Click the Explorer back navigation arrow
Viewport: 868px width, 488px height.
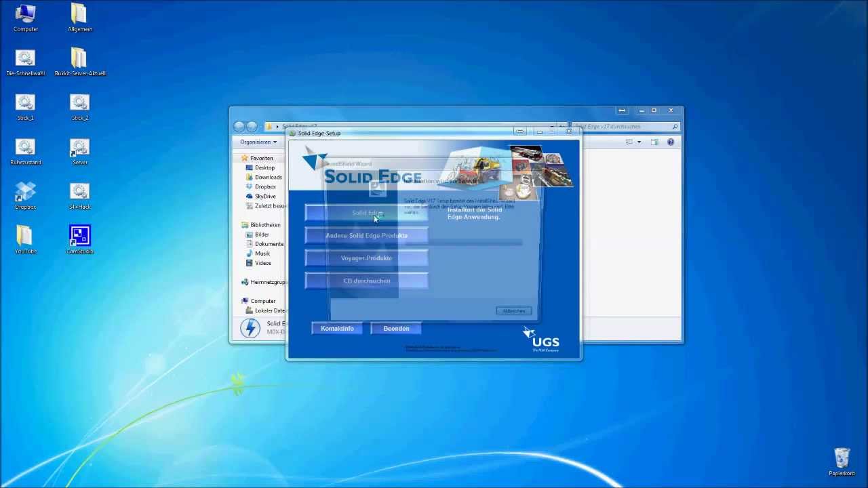coord(239,126)
